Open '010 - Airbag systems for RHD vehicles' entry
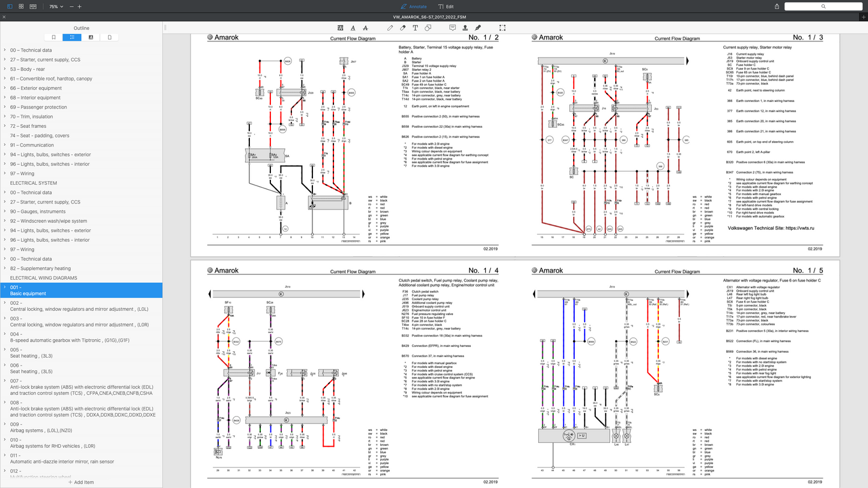This screenshot has width=868, height=488. [53, 444]
